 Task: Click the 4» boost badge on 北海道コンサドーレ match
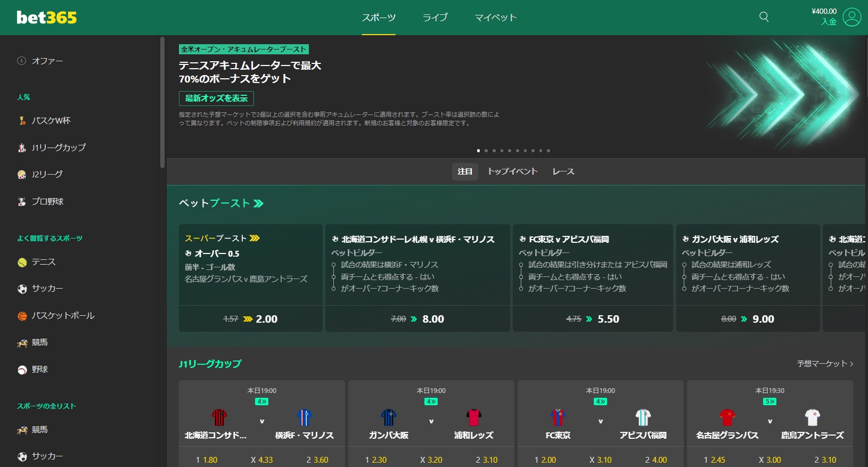261,402
